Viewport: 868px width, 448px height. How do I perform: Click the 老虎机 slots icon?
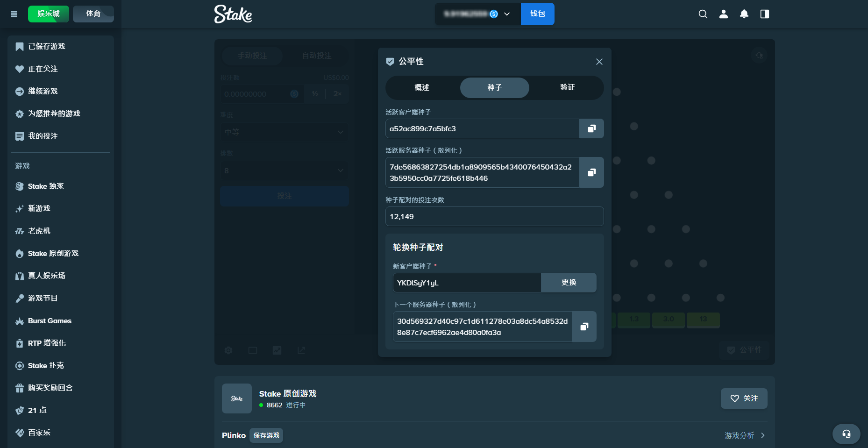coord(20,231)
